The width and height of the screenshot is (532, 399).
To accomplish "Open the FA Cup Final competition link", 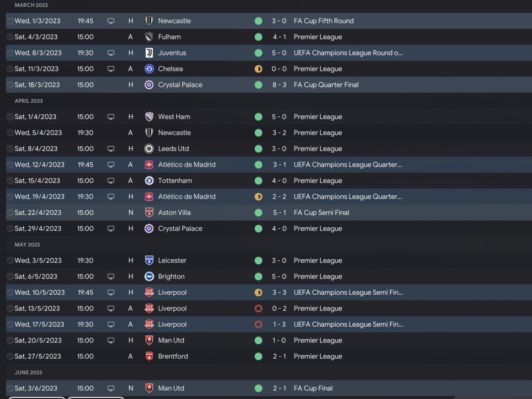I will [x=313, y=388].
